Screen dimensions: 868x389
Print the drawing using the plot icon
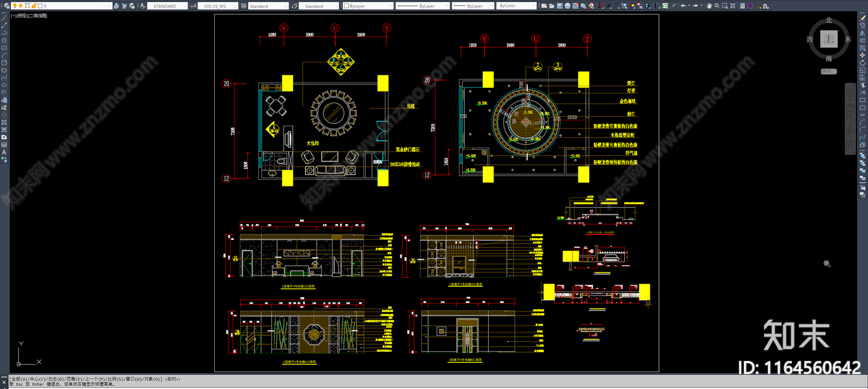567,6
